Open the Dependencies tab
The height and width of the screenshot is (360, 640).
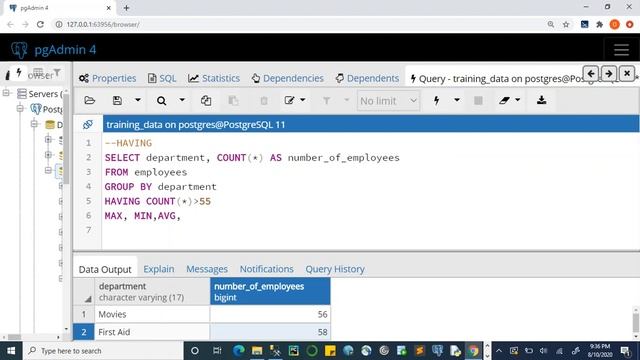pos(288,78)
